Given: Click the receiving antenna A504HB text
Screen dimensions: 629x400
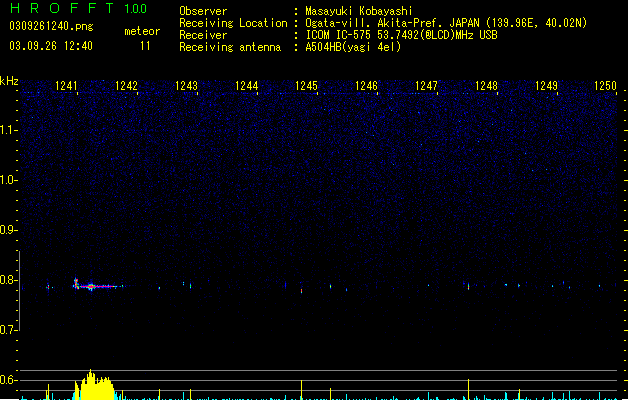Looking at the screenshot, I should [353, 47].
